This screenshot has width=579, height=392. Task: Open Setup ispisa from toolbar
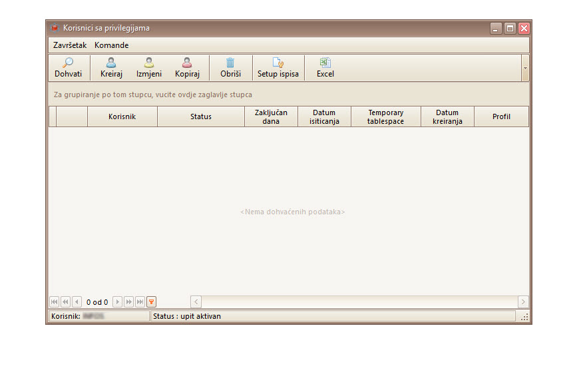pyautogui.click(x=278, y=68)
